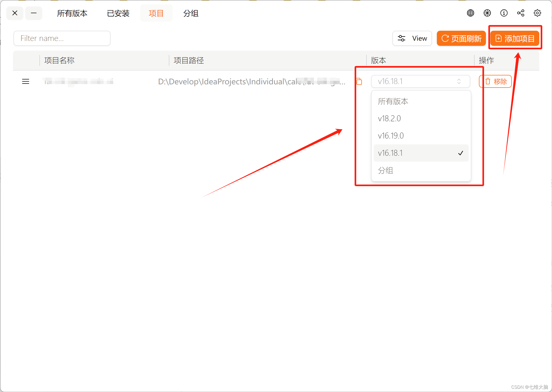The width and height of the screenshot is (552, 392).
Task: Open the View options button
Action: coord(412,38)
